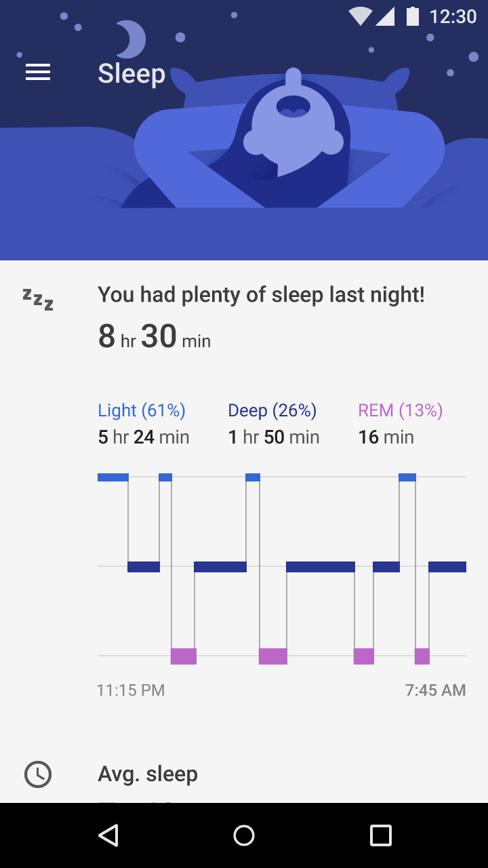Tap the clock icon beside Avg. sleep
The height and width of the screenshot is (868, 488).
pos(38,774)
